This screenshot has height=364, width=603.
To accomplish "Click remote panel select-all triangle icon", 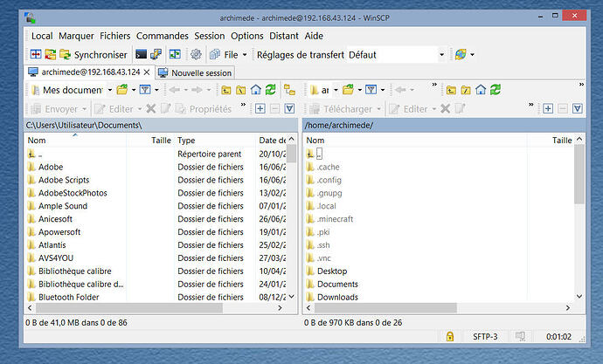I will (578, 108).
